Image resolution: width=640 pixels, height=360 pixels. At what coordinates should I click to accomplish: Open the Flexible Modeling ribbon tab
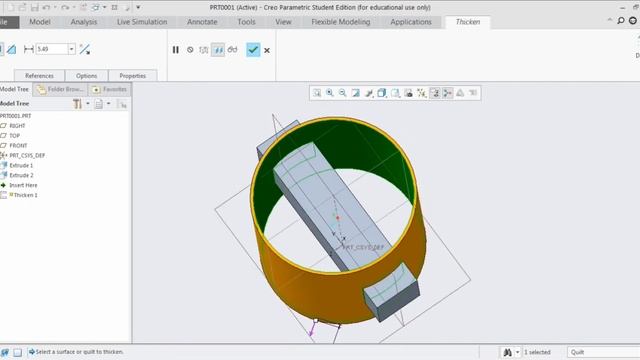[x=341, y=22]
